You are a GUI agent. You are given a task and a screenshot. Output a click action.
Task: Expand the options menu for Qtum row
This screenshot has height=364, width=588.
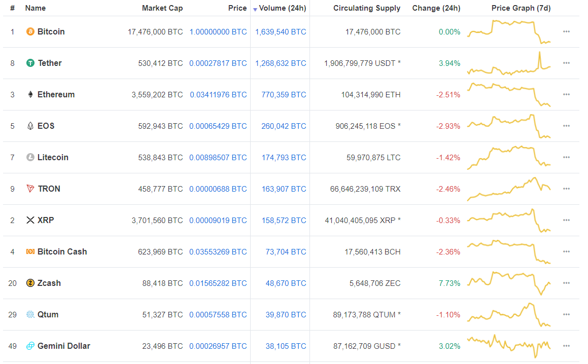coord(566,314)
